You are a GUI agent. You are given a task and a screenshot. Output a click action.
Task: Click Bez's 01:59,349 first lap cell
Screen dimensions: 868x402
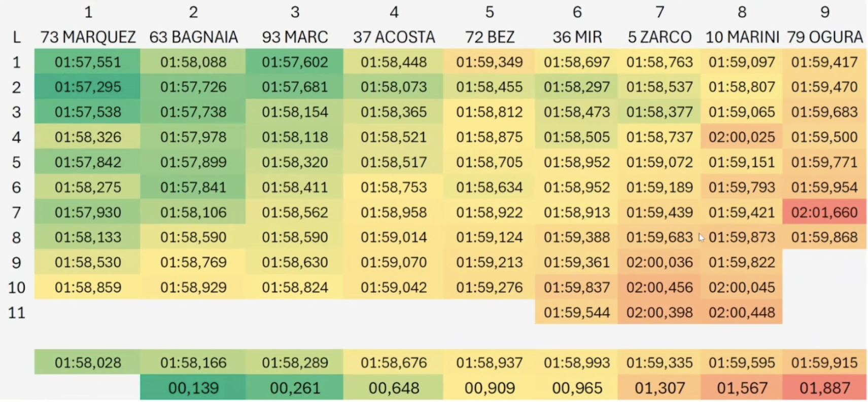point(489,62)
